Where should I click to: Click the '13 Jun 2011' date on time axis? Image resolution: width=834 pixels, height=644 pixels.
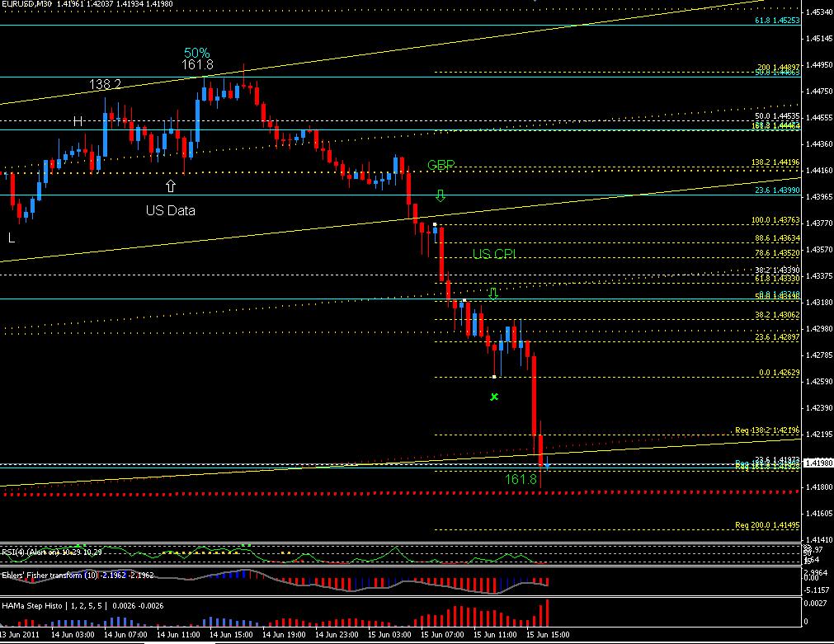click(x=21, y=634)
